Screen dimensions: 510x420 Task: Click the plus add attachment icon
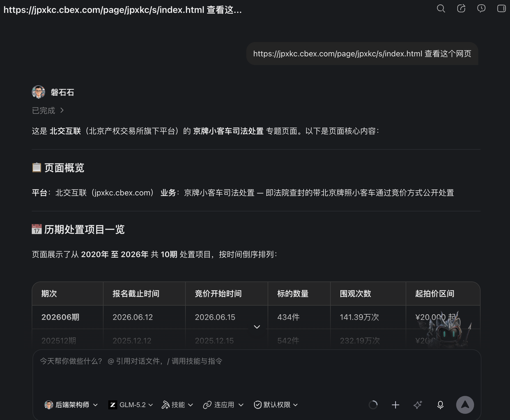(396, 405)
